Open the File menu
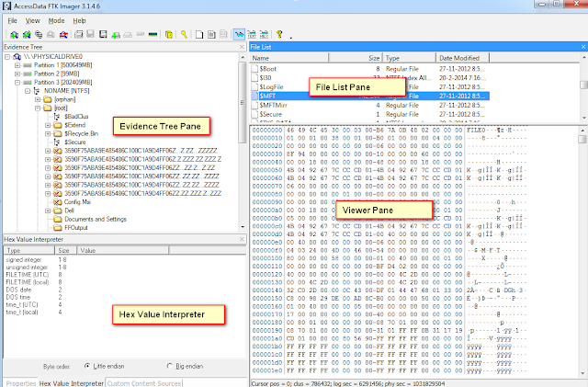 coord(12,20)
